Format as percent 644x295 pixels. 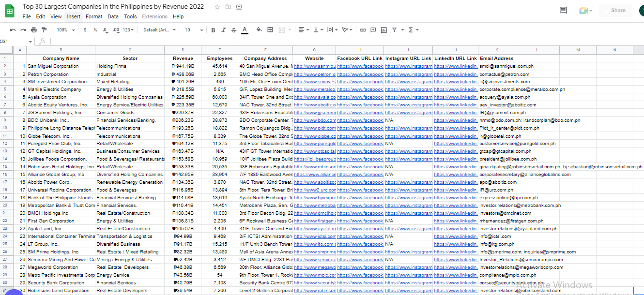point(95,30)
